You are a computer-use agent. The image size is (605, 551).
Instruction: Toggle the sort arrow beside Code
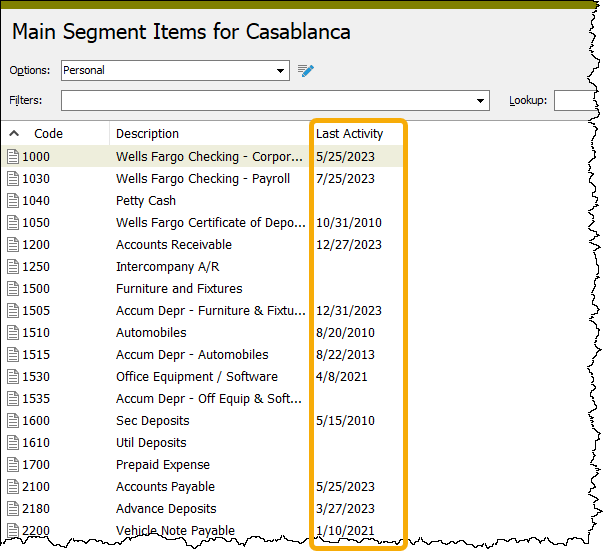point(14,134)
